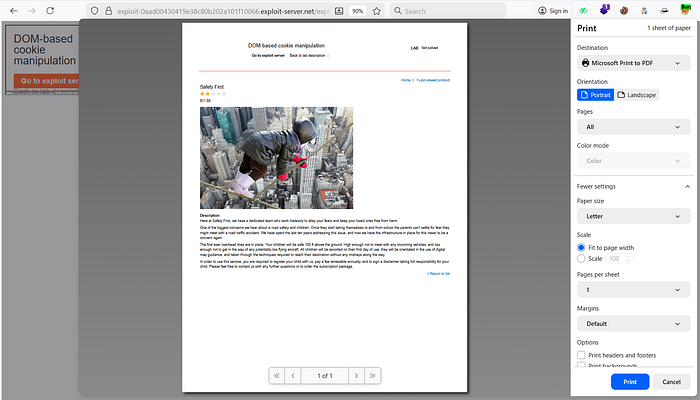Viewport: 700px width, 400px height.
Task: Click the $11.89 price text
Action: click(x=205, y=100)
